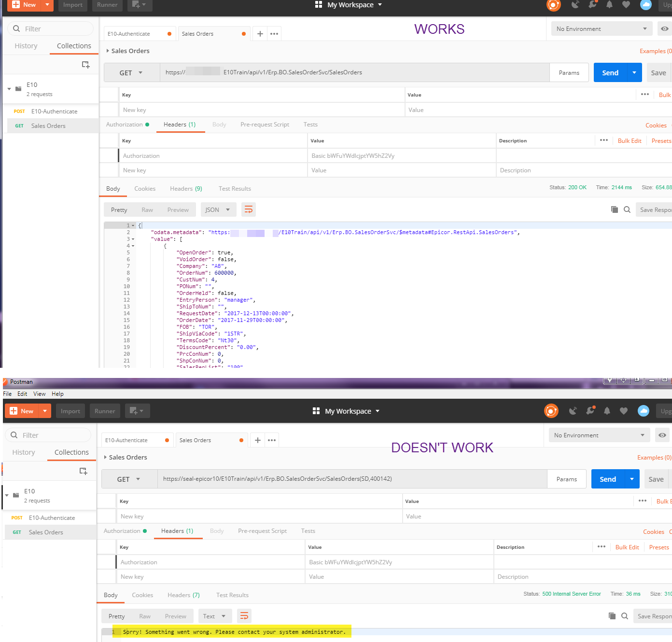Open the user avatar icon in the top Postman window
Viewport: 672px width, 642px height.
tap(646, 5)
